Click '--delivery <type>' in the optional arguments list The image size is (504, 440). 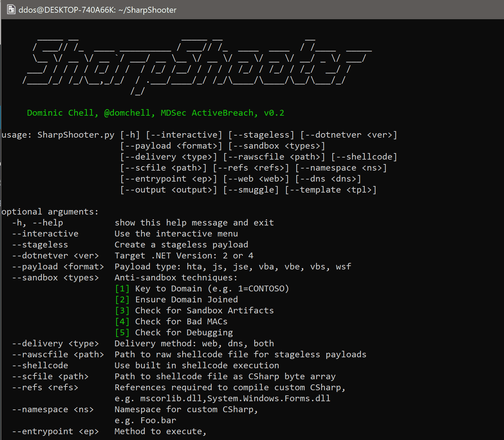[56, 344]
